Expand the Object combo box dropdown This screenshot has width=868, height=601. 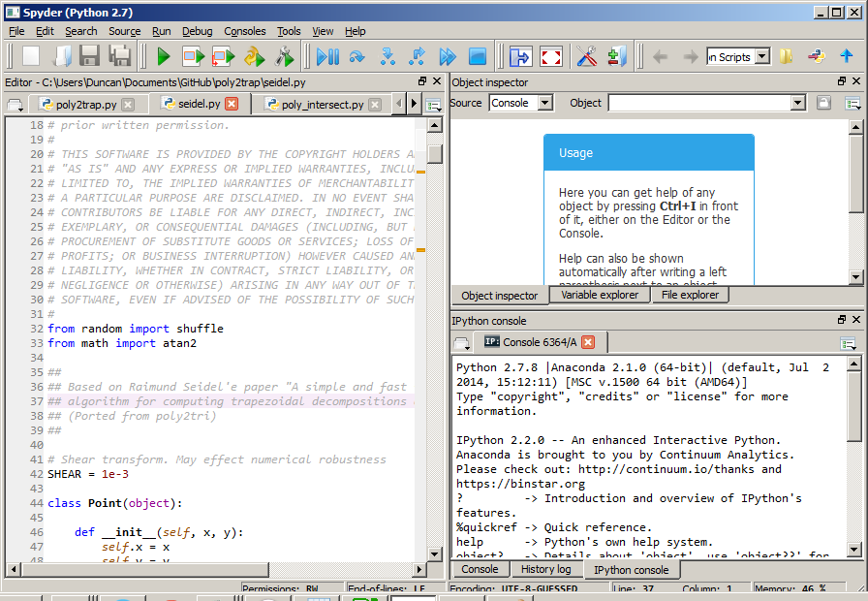(797, 103)
